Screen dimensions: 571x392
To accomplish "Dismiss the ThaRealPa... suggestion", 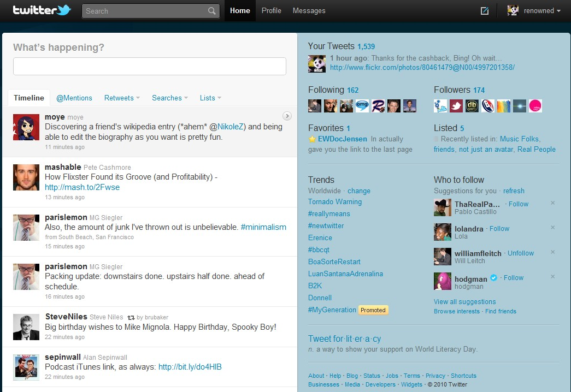I will click(x=553, y=203).
